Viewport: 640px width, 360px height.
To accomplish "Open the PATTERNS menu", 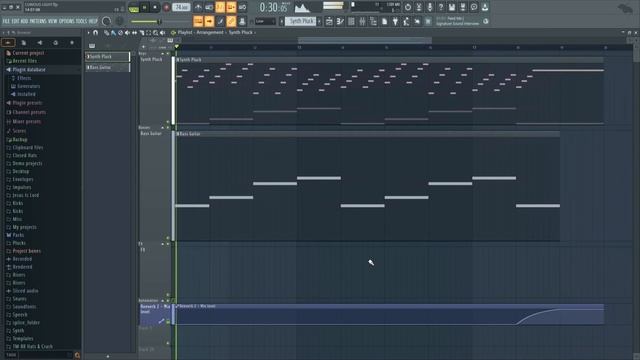I will coord(38,21).
